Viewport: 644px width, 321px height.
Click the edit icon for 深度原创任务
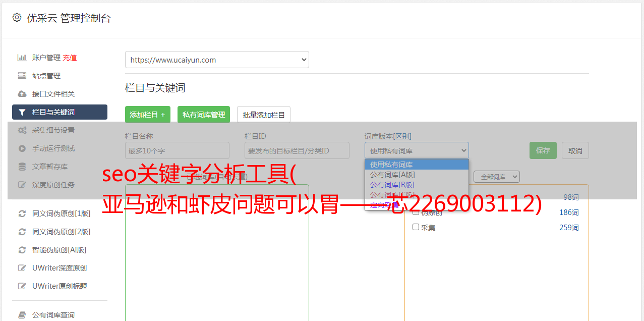[22, 185]
